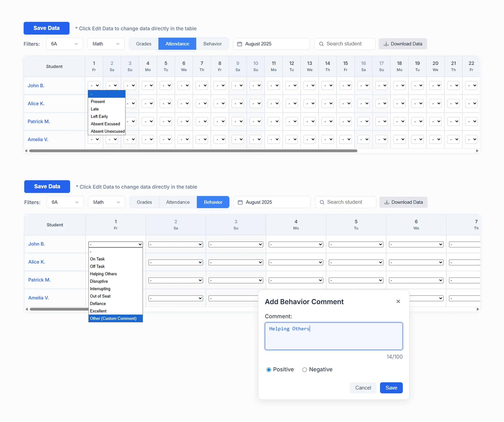Click horizontal scrollbar of attendance table
The height and width of the screenshot is (422, 504).
point(193,151)
